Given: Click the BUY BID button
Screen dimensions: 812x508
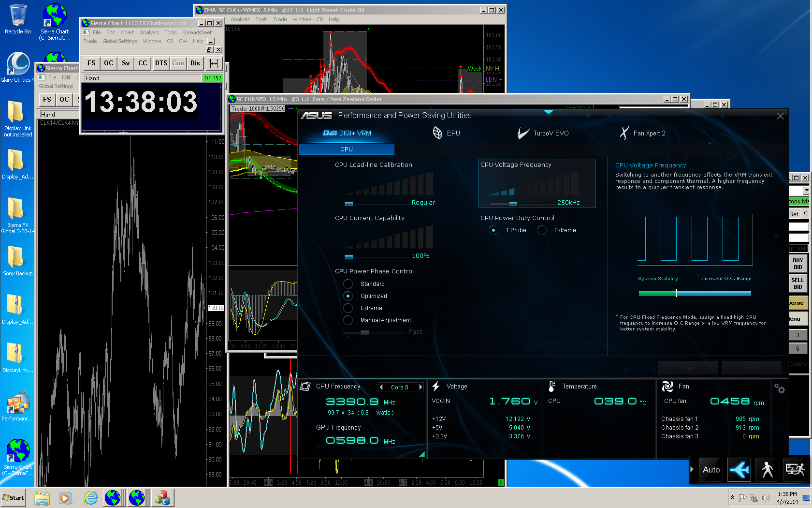Looking at the screenshot, I should pyautogui.click(x=797, y=264).
